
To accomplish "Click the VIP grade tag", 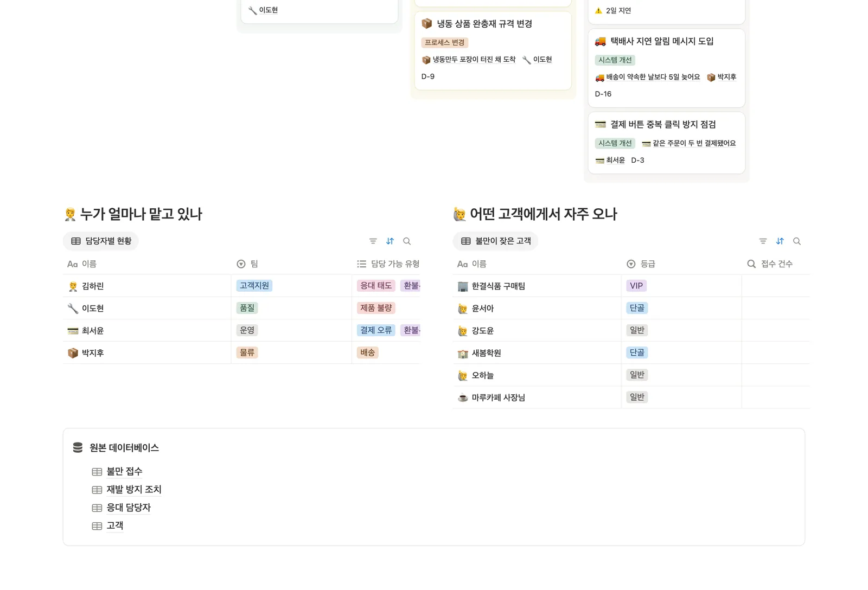I will coord(636,286).
